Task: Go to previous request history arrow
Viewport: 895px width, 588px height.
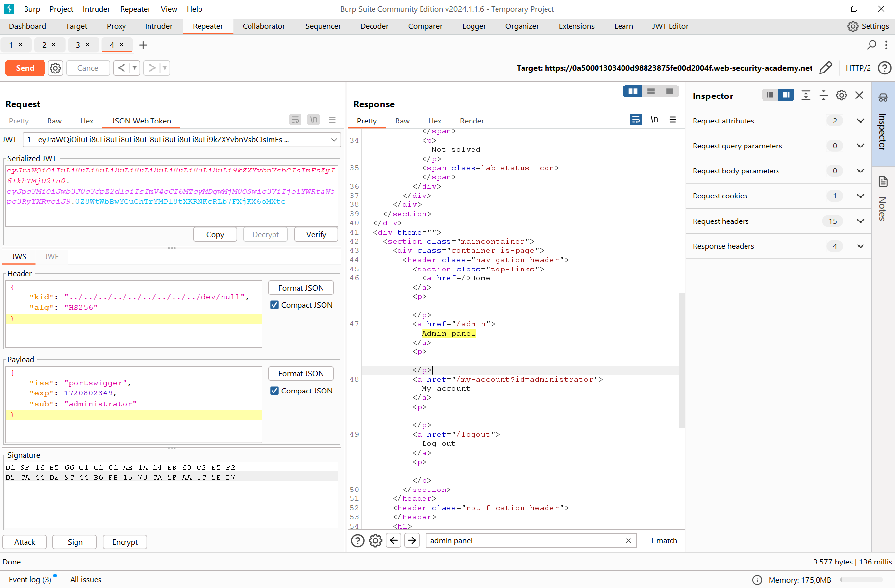Action: tap(122, 68)
